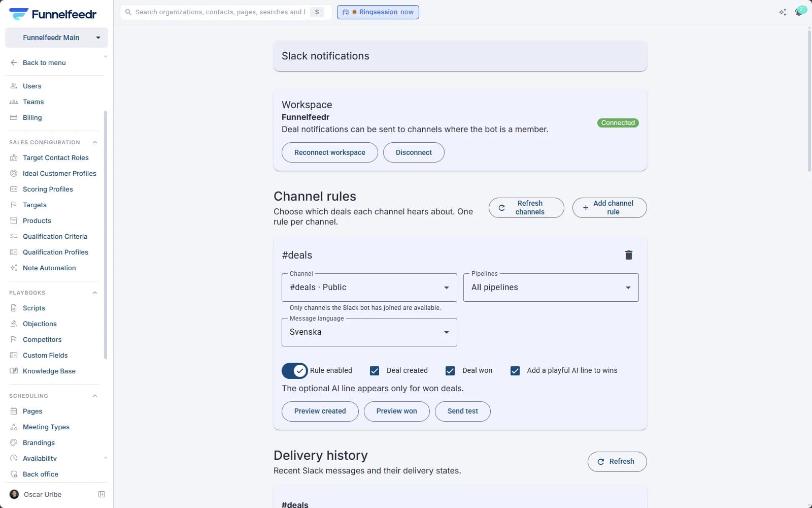Open the Message language dropdown
Image resolution: width=812 pixels, height=508 pixels.
click(x=369, y=332)
